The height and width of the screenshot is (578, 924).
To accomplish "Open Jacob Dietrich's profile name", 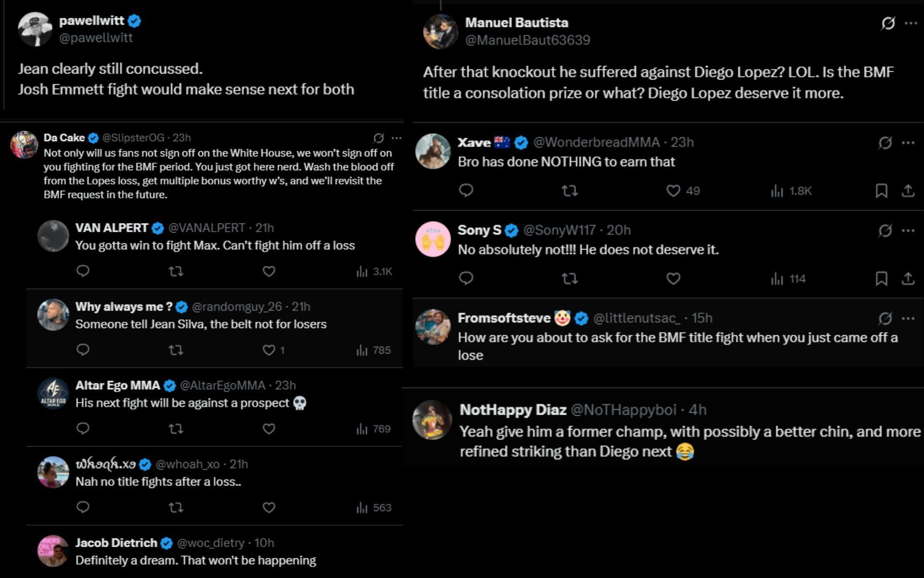I will [116, 543].
